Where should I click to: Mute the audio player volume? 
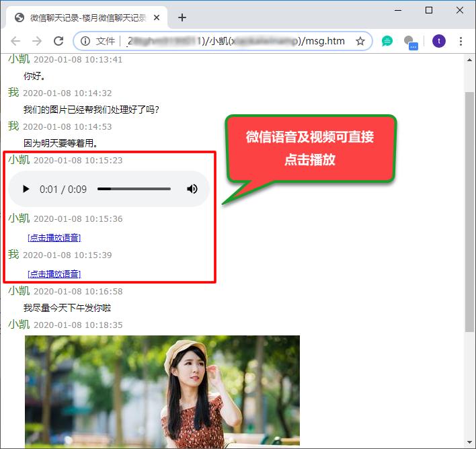click(x=192, y=189)
